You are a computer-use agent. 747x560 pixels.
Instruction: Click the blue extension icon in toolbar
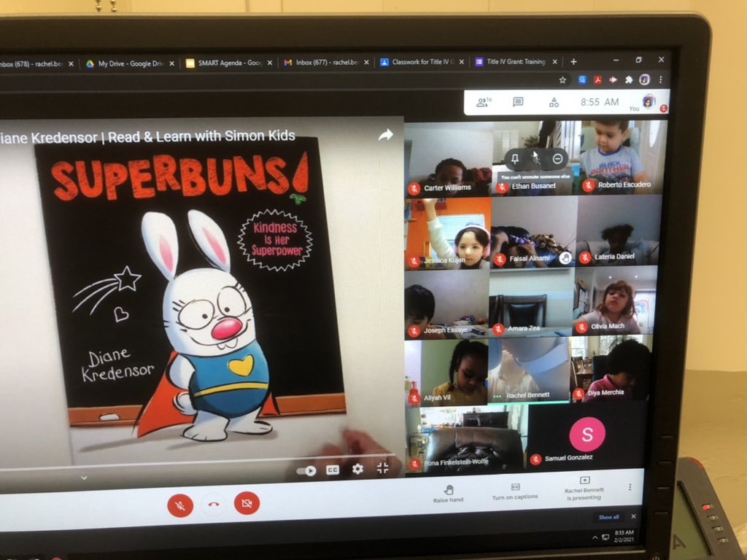[582, 79]
